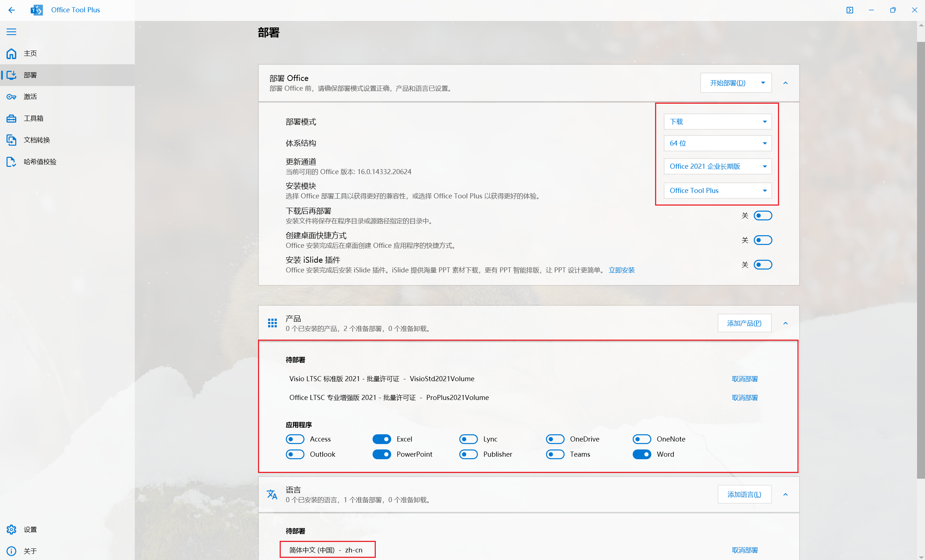Enable the Outlook application toggle
The width and height of the screenshot is (925, 560).
pyautogui.click(x=295, y=454)
